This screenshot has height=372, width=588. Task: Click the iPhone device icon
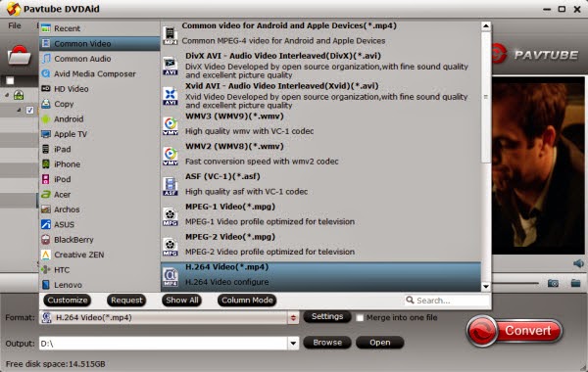[46, 164]
